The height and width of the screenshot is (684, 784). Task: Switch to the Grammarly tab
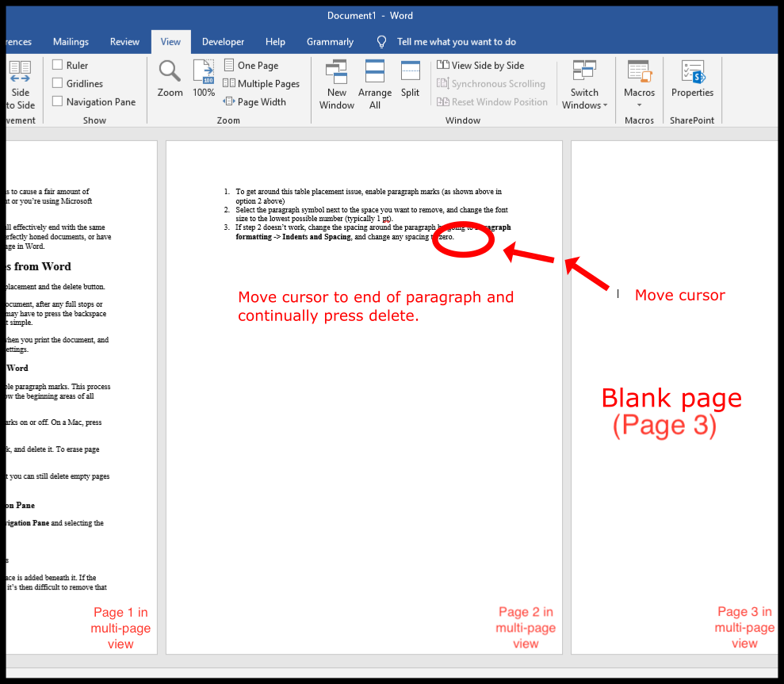click(x=330, y=42)
